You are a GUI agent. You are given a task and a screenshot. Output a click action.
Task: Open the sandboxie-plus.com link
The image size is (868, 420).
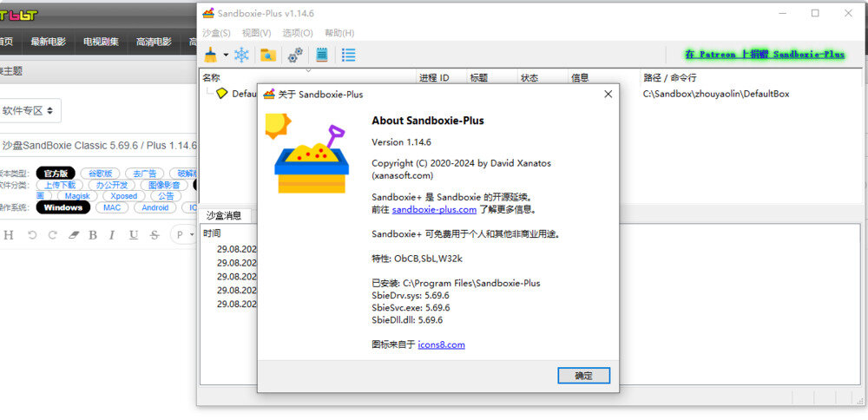point(434,210)
